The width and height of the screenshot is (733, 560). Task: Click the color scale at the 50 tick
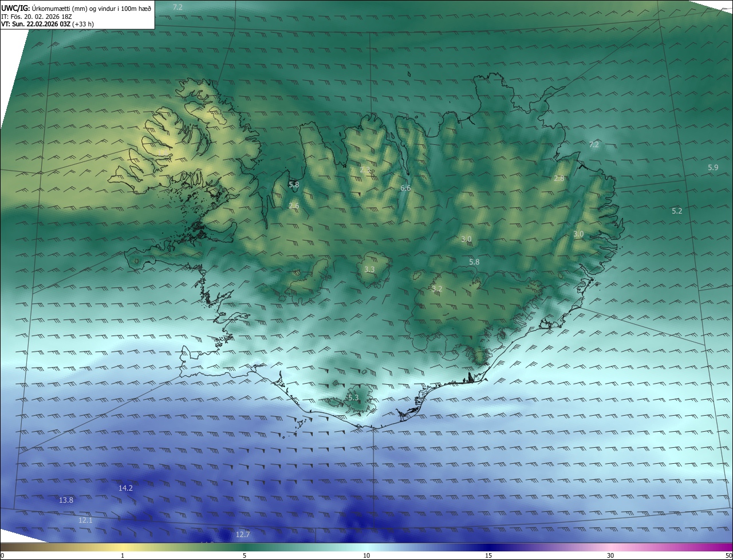[x=728, y=555]
